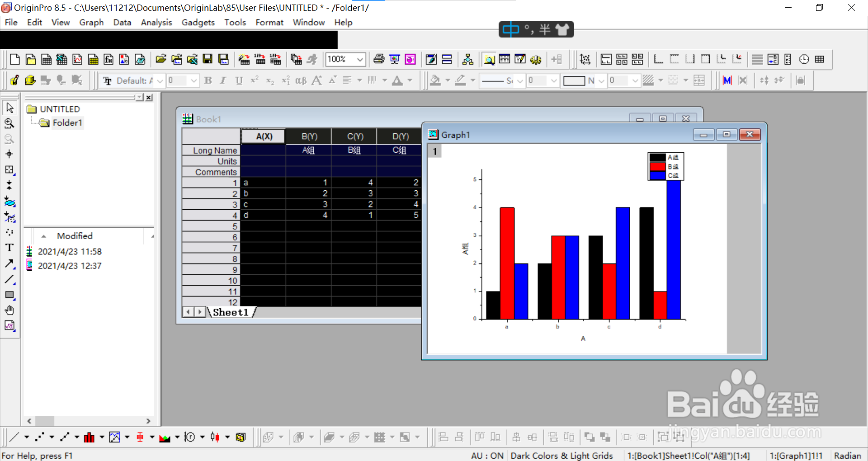The height and width of the screenshot is (461, 868).
Task: Select the Arrow tool
Action: click(9, 263)
